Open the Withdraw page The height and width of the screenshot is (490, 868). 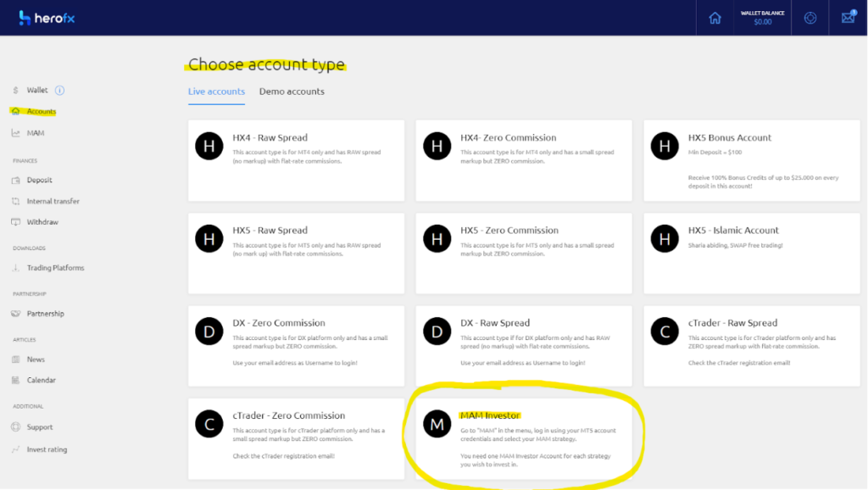click(42, 222)
